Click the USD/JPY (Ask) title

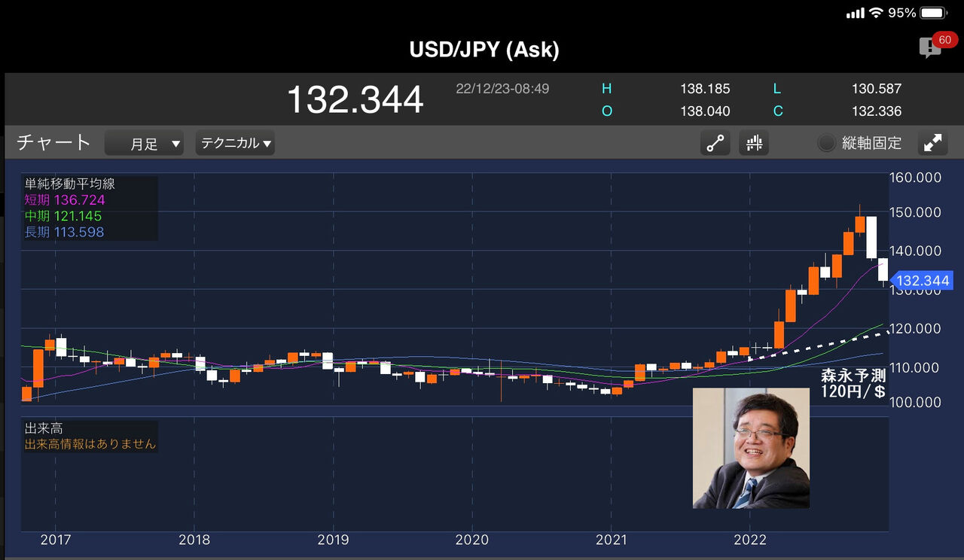[x=484, y=50]
